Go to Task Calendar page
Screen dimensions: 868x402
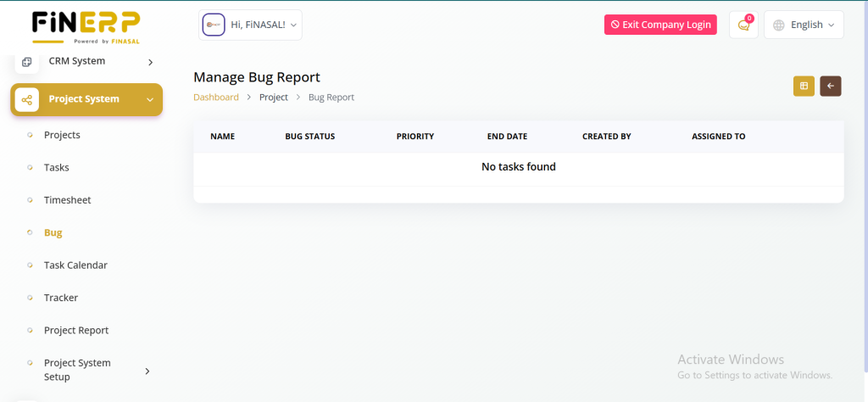[75, 265]
